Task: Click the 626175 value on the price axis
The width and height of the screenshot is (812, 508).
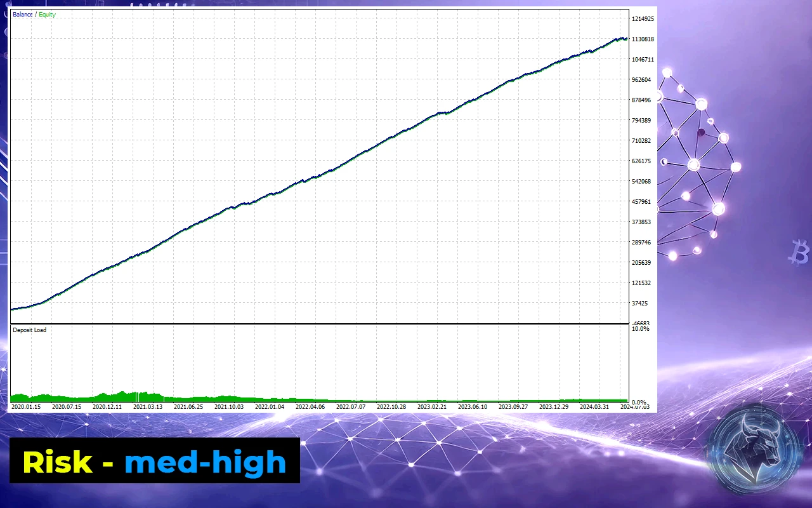Action: (x=641, y=161)
